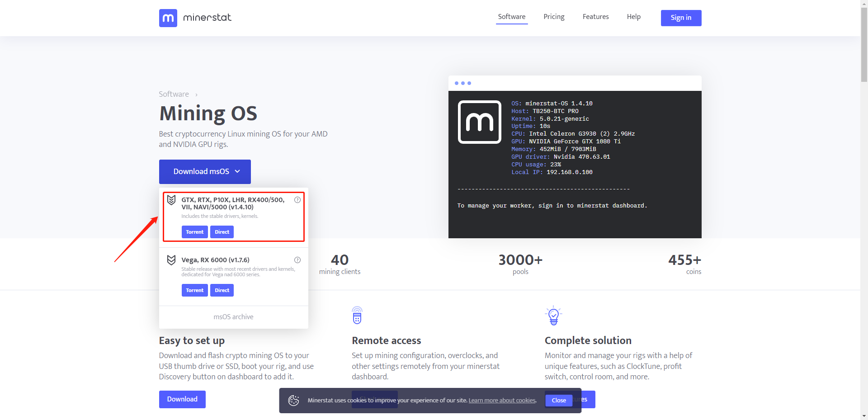The image size is (868, 420).
Task: Click the Remote access remote-control icon
Action: [357, 315]
